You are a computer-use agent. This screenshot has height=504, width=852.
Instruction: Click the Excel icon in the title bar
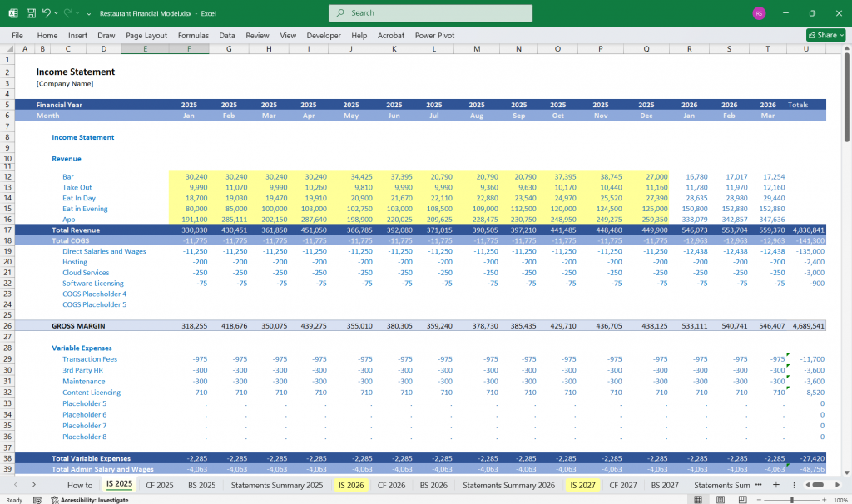13,12
